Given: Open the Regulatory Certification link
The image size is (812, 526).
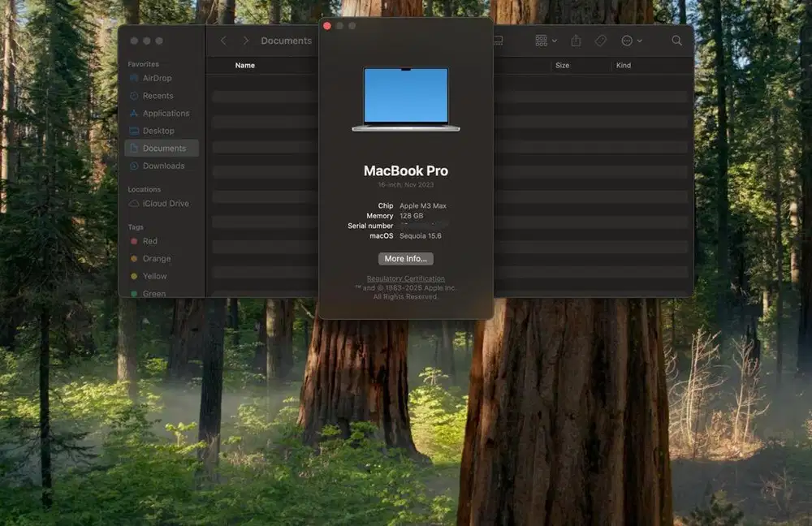Looking at the screenshot, I should pos(405,278).
